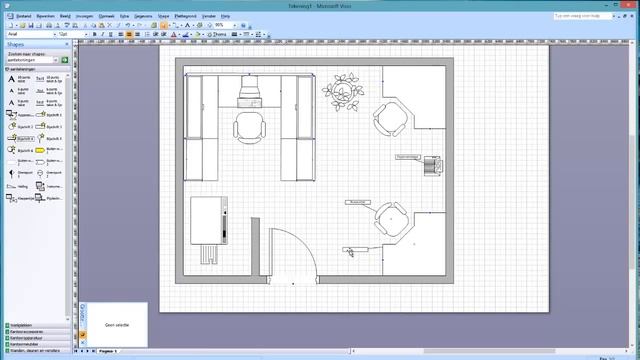Toggle Align Left

point(121,34)
